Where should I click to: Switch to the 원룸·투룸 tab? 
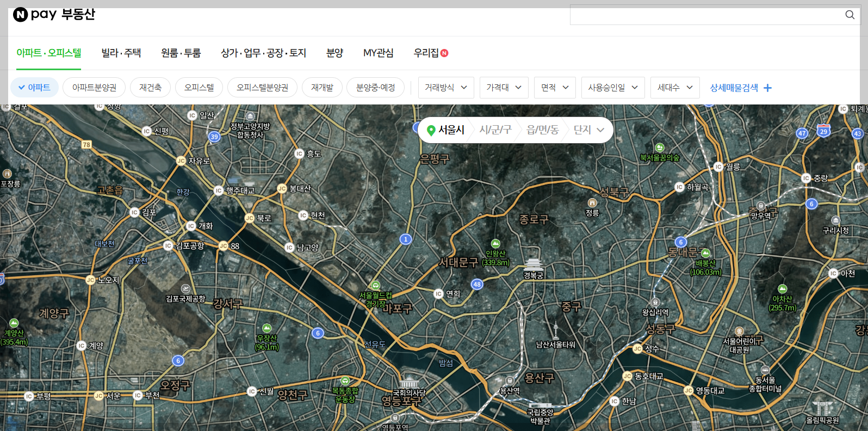tap(181, 53)
